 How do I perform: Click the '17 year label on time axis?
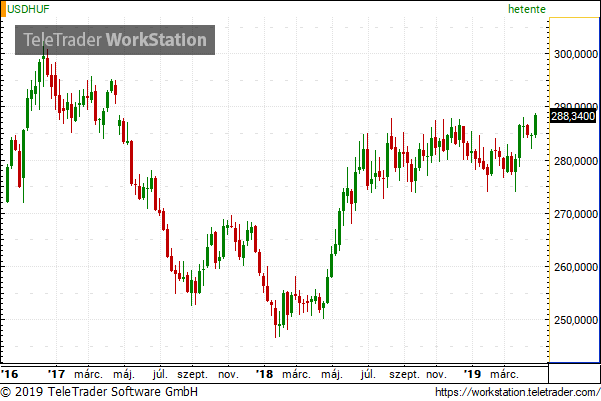click(56, 374)
